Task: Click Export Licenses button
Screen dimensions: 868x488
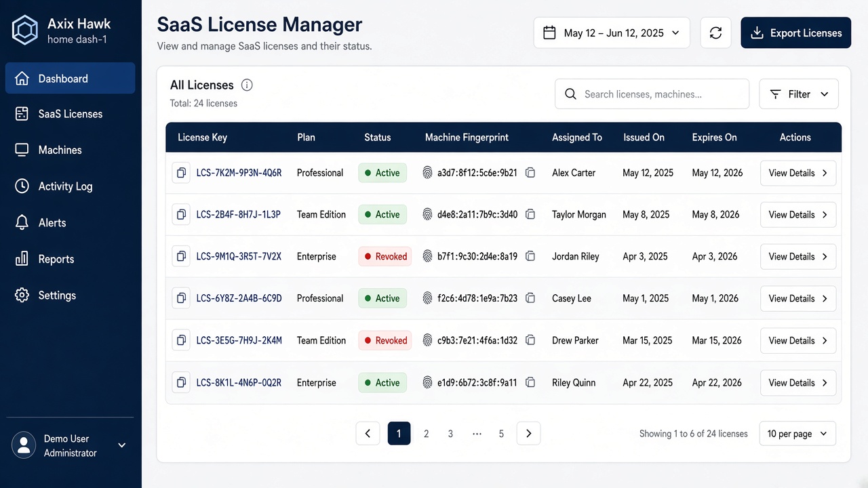Action: (x=796, y=33)
